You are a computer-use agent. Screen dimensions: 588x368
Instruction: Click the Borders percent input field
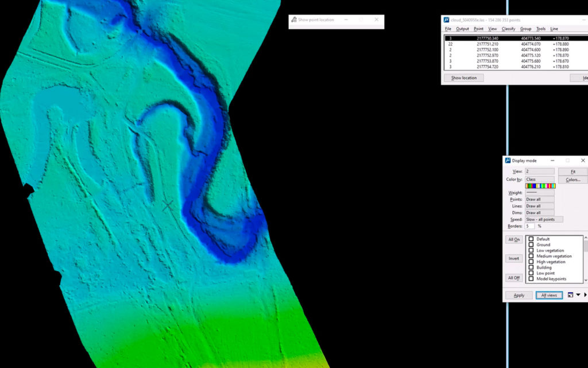(x=529, y=226)
